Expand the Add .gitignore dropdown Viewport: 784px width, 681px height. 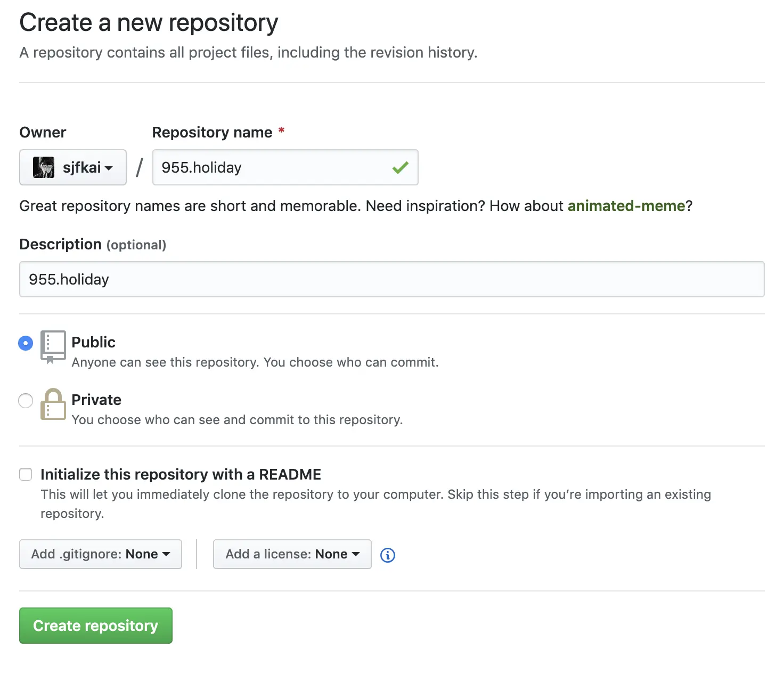pos(101,554)
